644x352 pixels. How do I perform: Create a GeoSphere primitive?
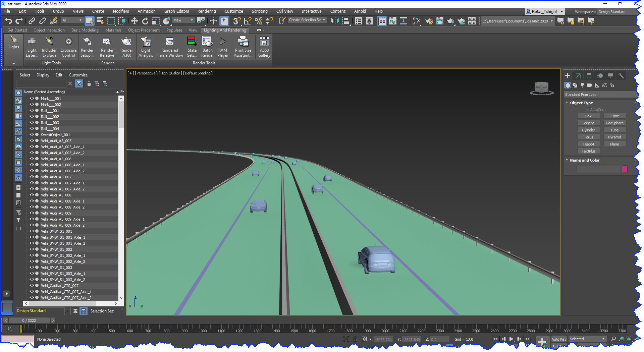pyautogui.click(x=614, y=123)
